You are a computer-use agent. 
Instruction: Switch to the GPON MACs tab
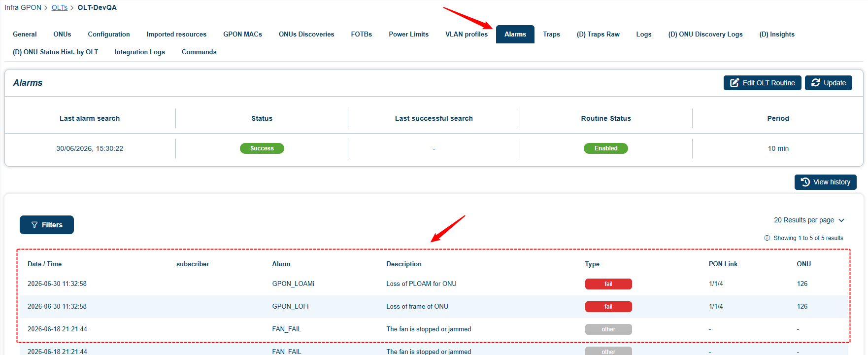242,34
